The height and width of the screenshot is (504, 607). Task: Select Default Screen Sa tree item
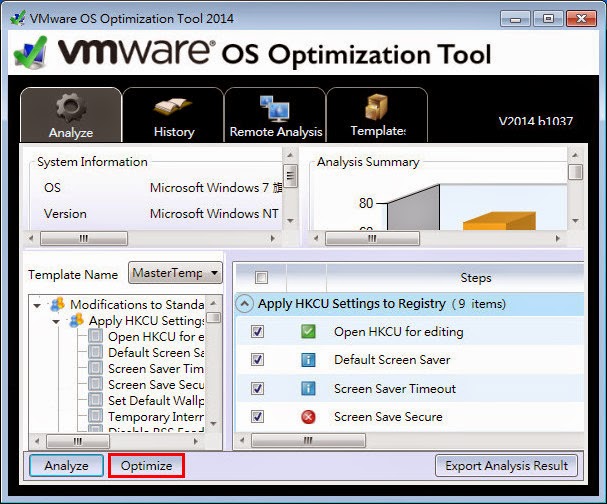coord(156,353)
